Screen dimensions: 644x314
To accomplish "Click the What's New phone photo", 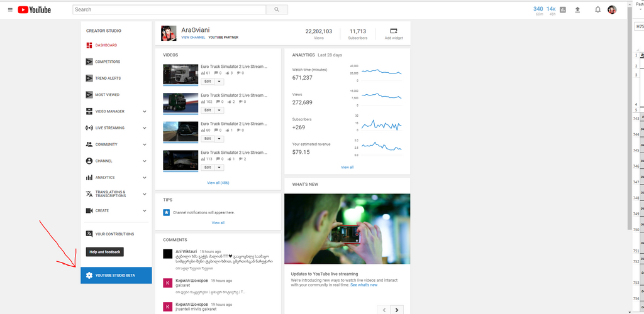I will [347, 229].
